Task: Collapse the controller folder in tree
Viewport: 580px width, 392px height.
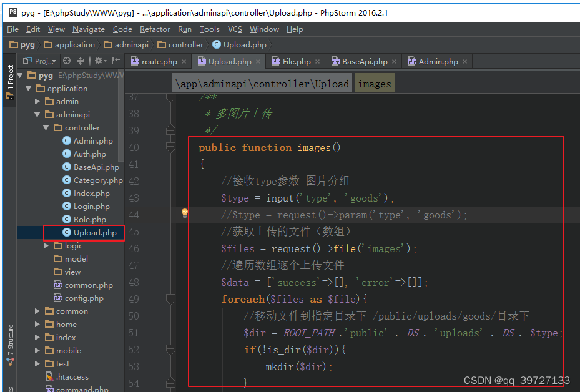Action: (46, 127)
